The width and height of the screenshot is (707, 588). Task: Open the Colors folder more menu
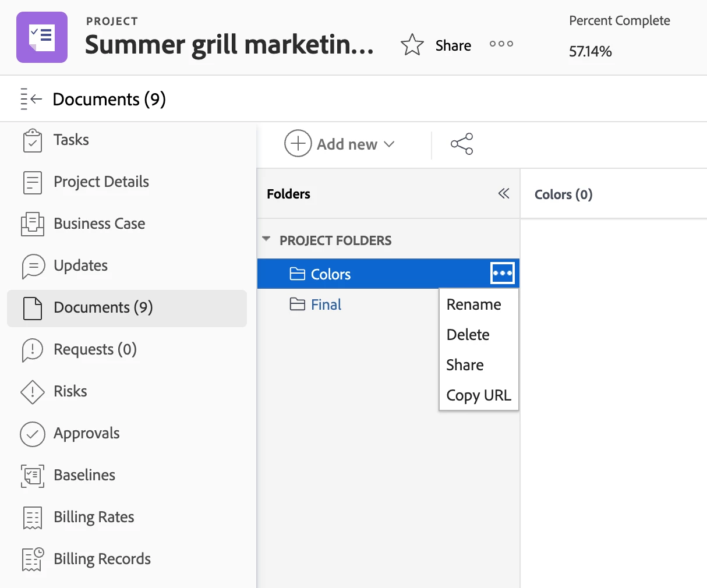coord(502,273)
